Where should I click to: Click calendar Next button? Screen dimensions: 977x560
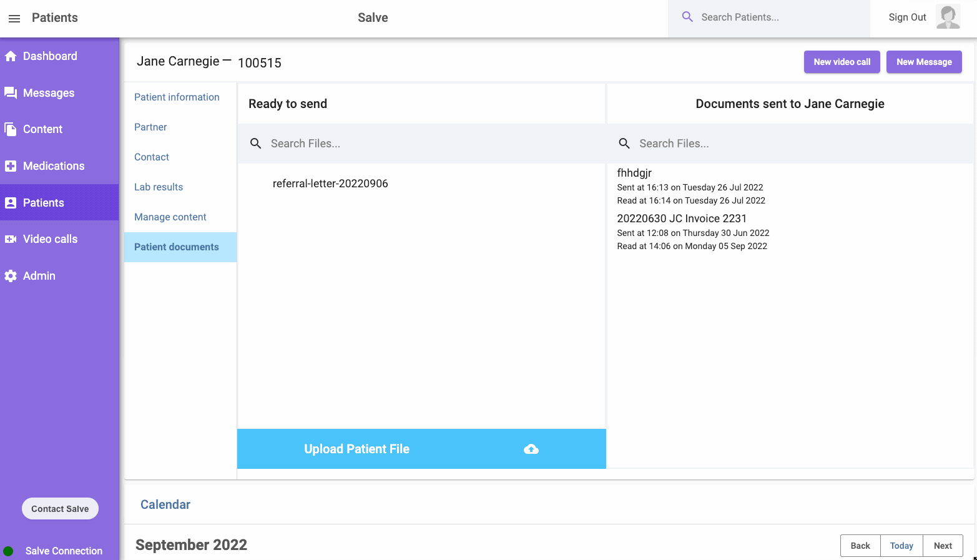pos(943,546)
